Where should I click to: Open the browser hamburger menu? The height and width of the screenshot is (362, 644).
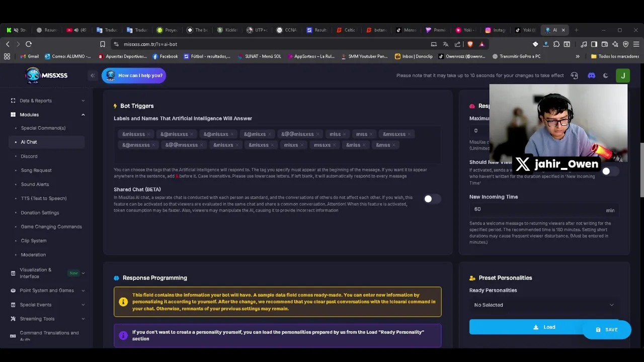[x=636, y=44]
